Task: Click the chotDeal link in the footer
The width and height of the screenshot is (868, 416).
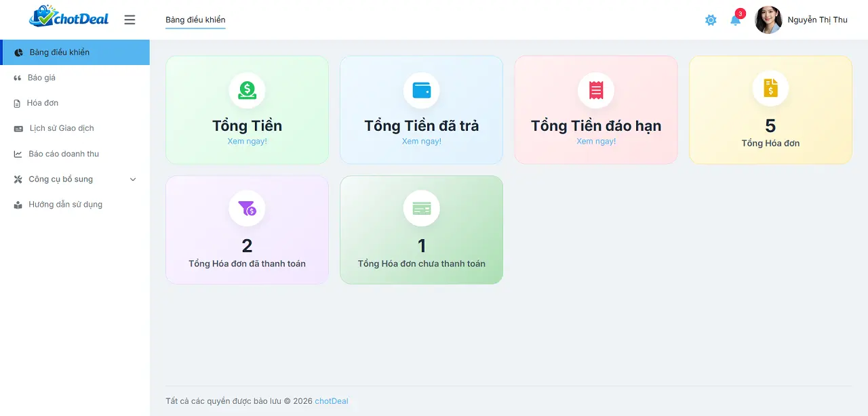Action: coord(331,401)
